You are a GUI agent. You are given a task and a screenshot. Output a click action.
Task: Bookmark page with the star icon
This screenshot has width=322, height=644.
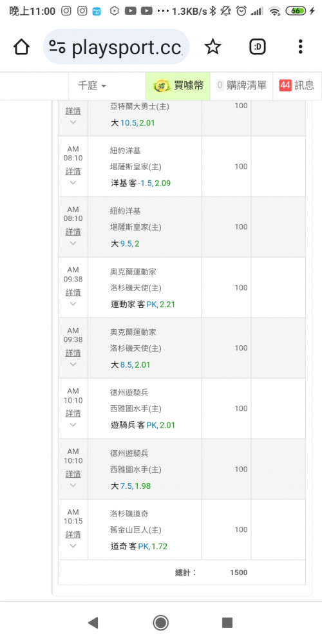point(213,47)
